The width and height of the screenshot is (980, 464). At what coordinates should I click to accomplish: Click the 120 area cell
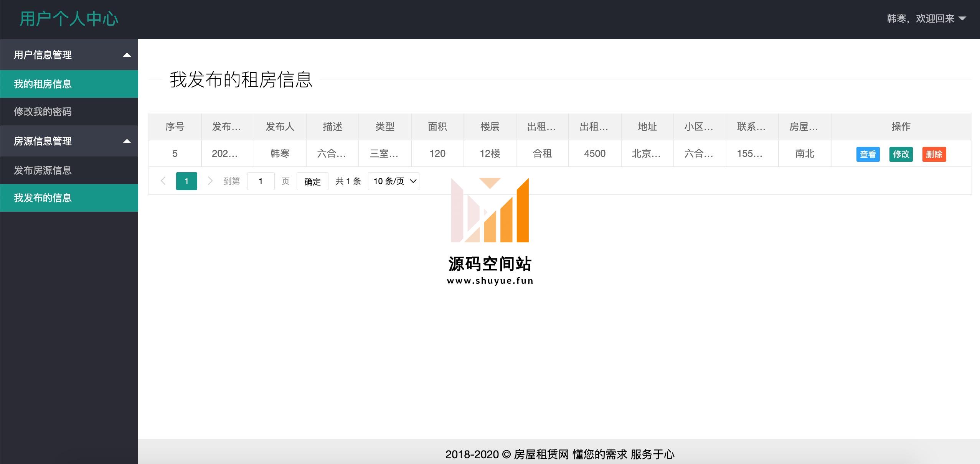437,153
